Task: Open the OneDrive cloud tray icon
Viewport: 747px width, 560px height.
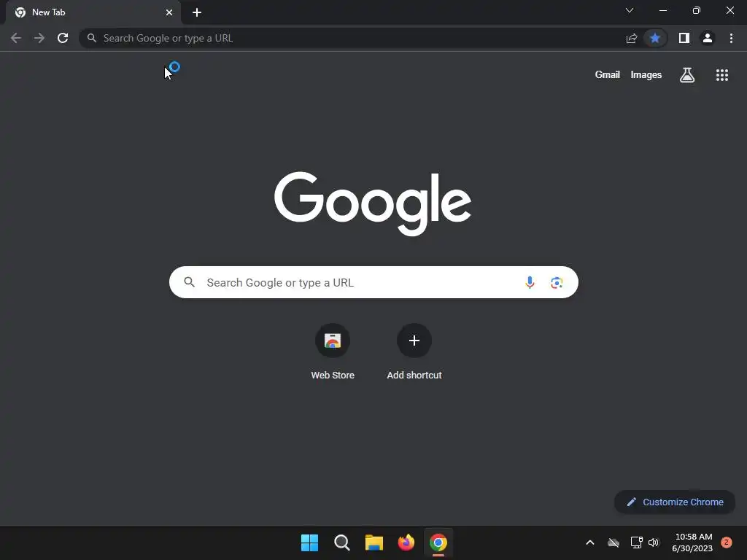Action: [614, 542]
